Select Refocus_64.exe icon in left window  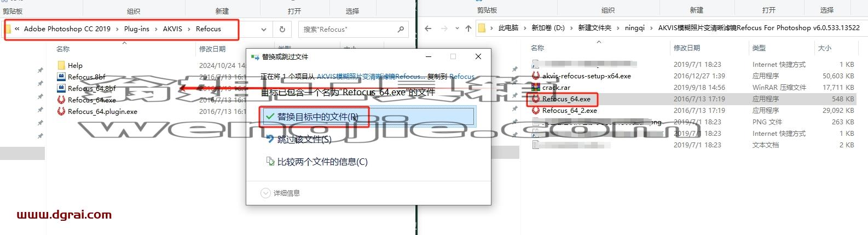[x=61, y=100]
